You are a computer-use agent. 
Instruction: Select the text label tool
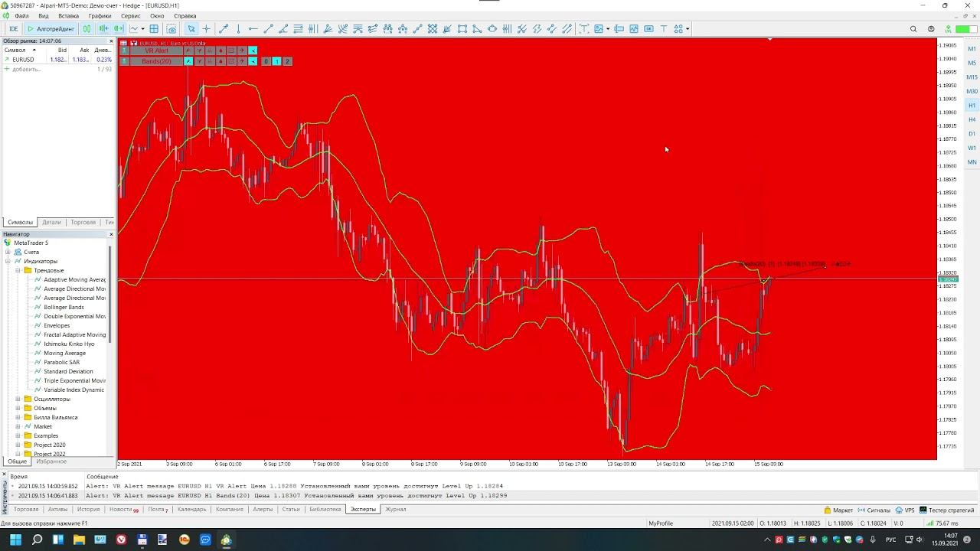[583, 29]
